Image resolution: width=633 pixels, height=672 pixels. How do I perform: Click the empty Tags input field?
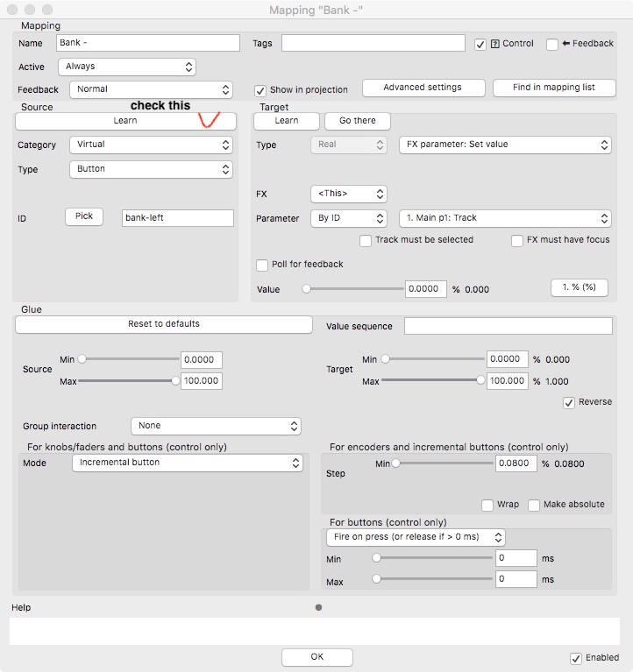373,43
